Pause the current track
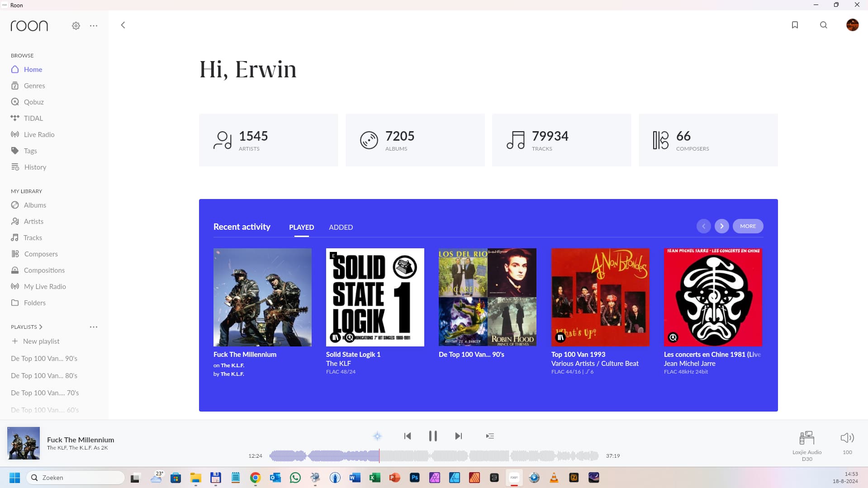Screen dimensions: 868x488 pyautogui.click(x=433, y=436)
